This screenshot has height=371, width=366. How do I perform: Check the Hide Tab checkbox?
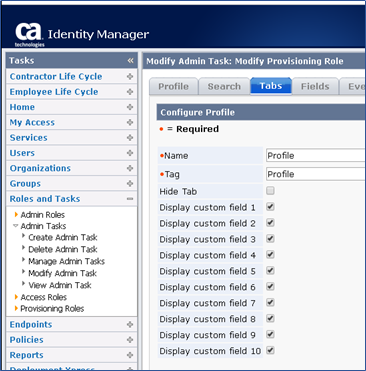[270, 191]
